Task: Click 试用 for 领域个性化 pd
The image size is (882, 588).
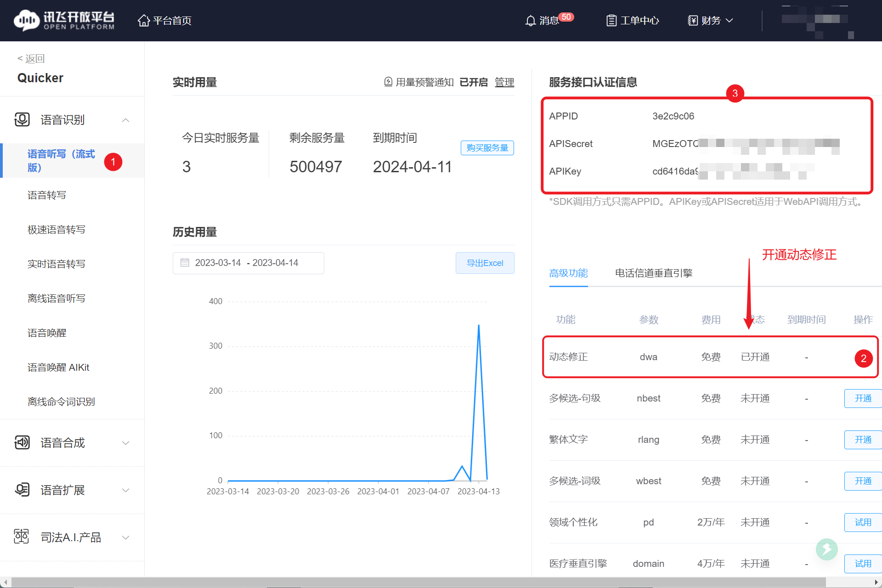Action: click(x=863, y=522)
